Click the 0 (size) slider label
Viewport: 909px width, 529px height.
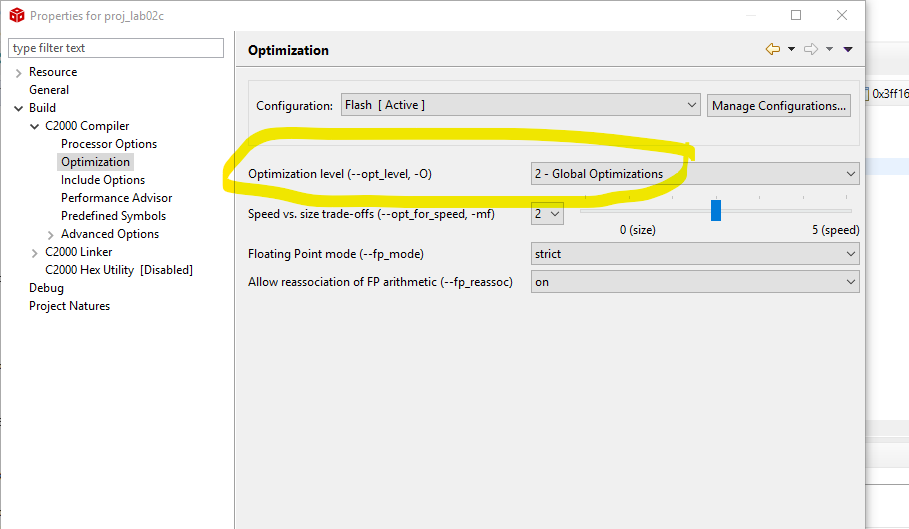coord(638,230)
